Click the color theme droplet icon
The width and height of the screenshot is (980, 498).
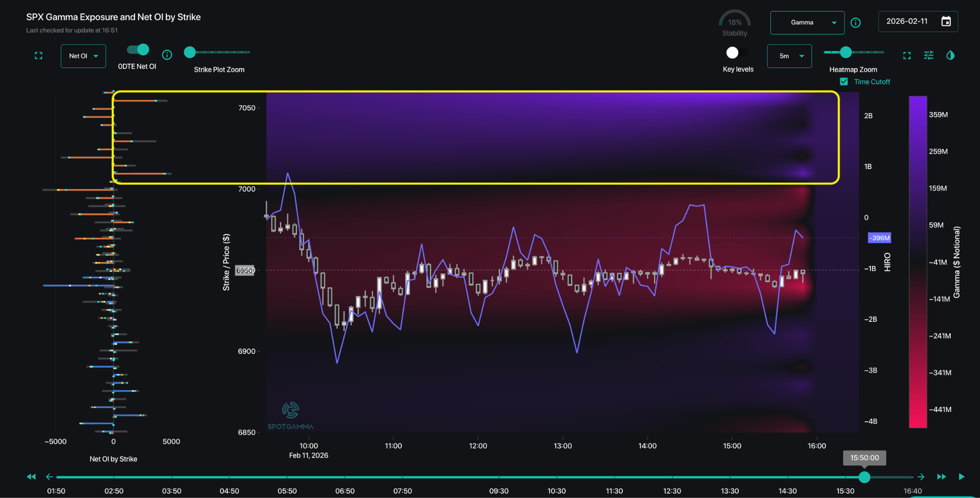point(950,56)
